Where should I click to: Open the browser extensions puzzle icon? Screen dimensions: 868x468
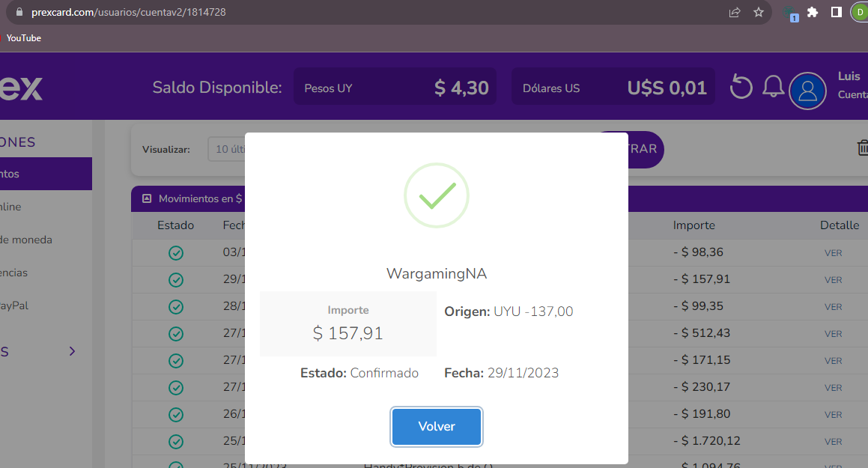[812, 12]
